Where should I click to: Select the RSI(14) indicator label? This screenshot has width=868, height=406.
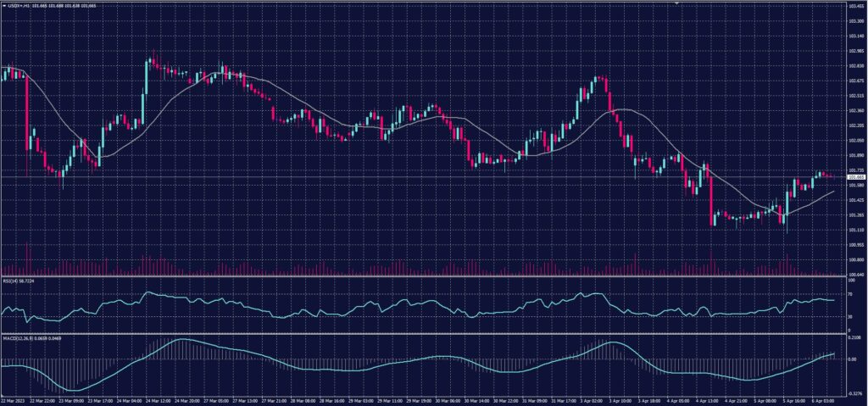coord(10,280)
